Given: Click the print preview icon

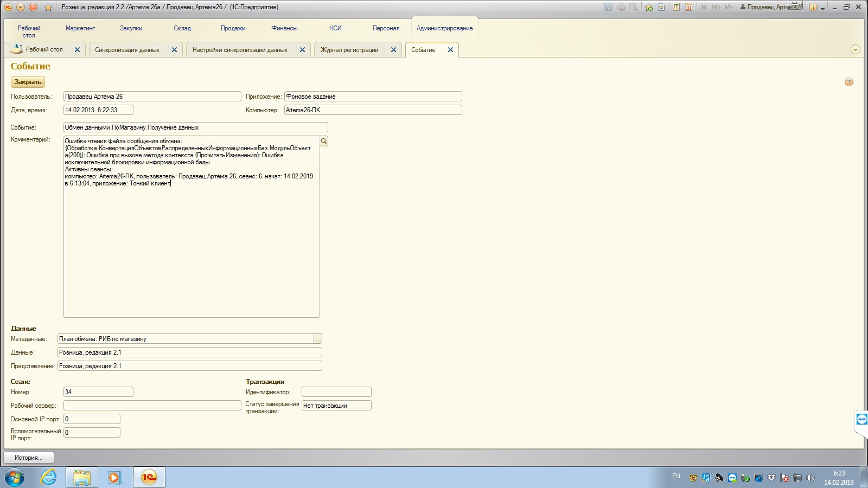Looking at the screenshot, I should tap(633, 7).
